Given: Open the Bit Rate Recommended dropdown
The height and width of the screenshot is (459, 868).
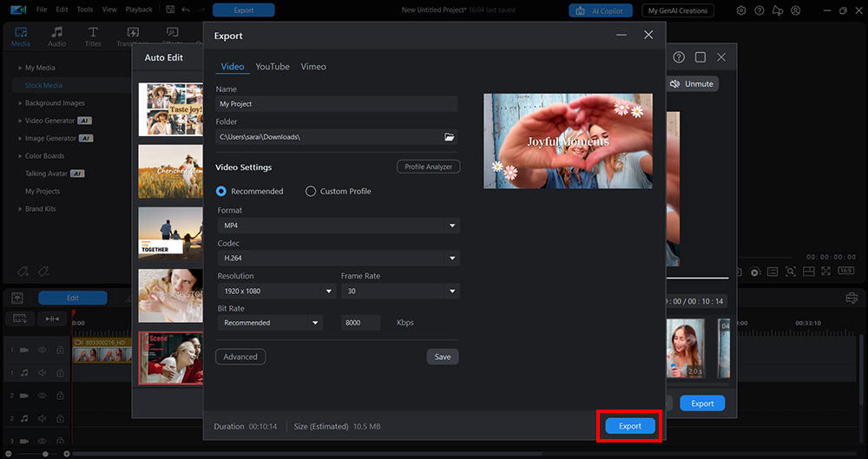Looking at the screenshot, I should [270, 323].
